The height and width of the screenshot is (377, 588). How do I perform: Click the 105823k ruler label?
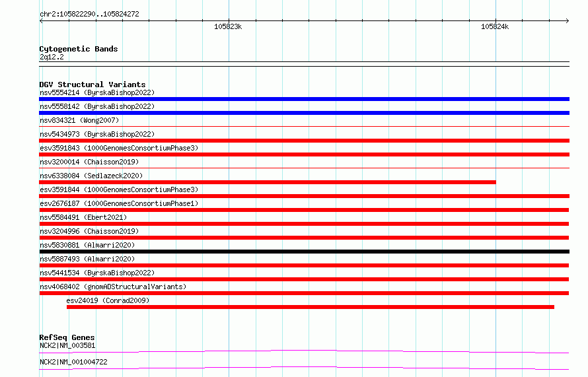(x=228, y=26)
